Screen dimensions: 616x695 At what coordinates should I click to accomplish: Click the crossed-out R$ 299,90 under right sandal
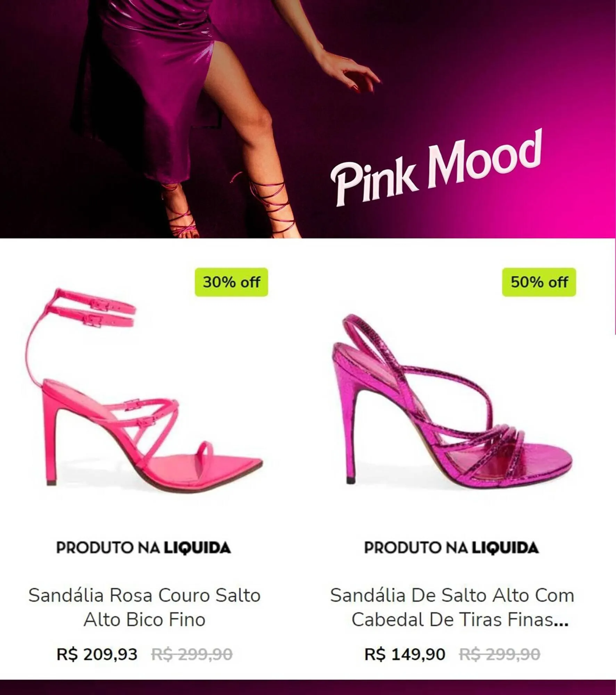(x=500, y=654)
